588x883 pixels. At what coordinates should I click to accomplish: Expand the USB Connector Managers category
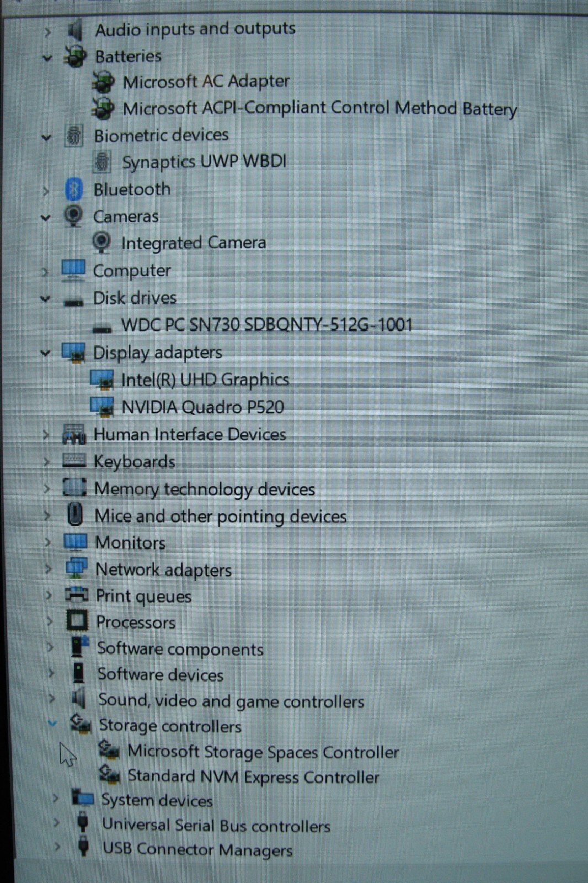tap(57, 846)
